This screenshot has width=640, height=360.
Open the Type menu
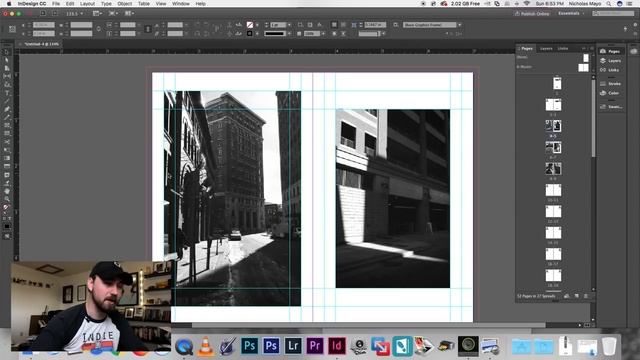[106, 4]
